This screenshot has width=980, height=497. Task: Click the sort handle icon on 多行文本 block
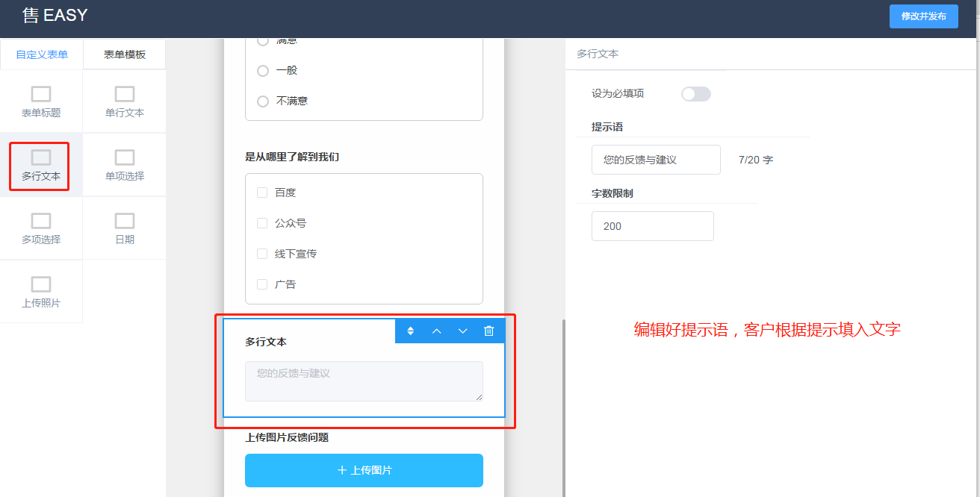[x=410, y=331]
